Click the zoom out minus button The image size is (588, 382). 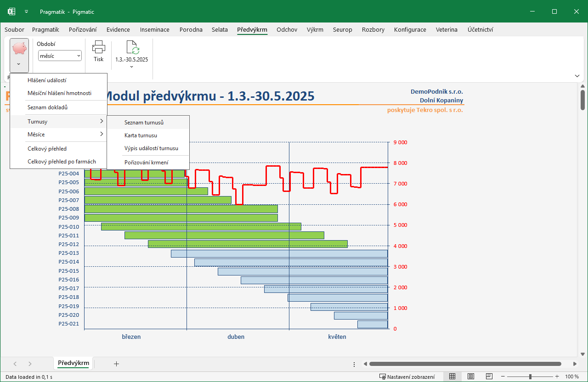tap(504, 376)
